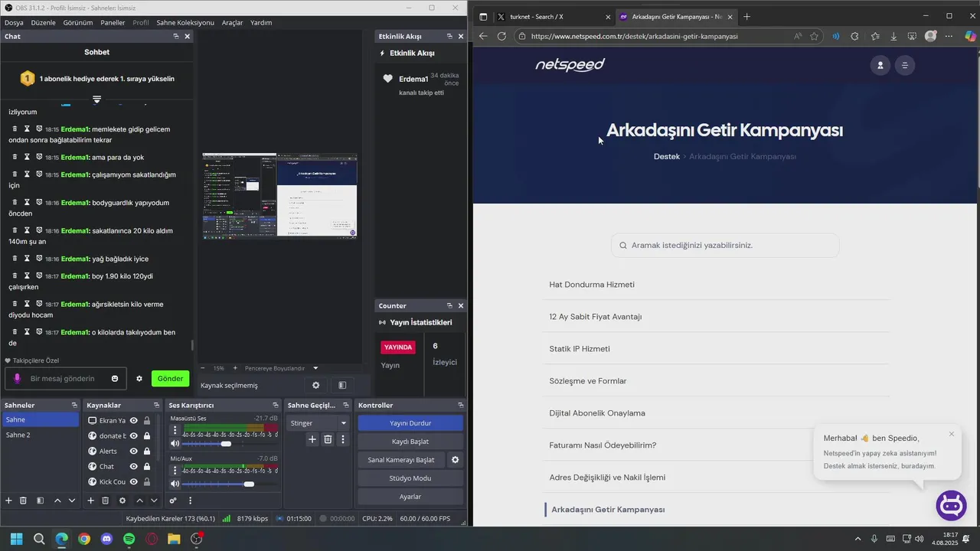Zoom out preview with minus icon
This screenshot has height=551, width=980.
202,368
